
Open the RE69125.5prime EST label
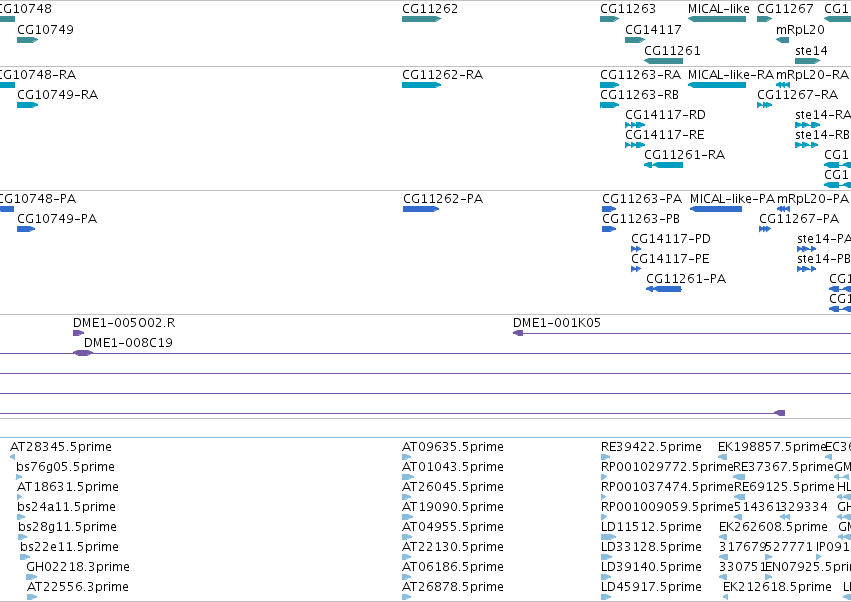[x=784, y=487]
